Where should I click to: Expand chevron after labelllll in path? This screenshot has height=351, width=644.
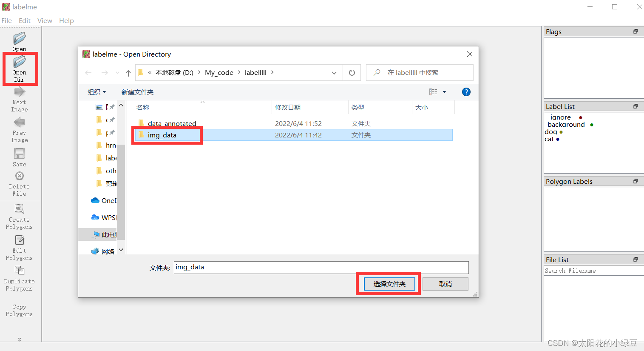272,72
